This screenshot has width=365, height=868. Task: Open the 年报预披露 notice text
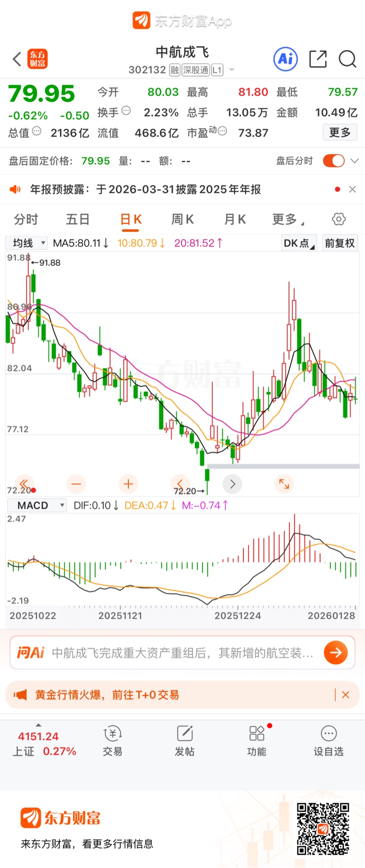[145, 189]
